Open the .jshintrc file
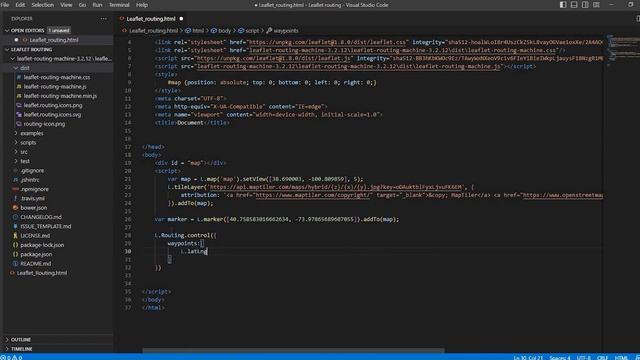 pos(30,180)
